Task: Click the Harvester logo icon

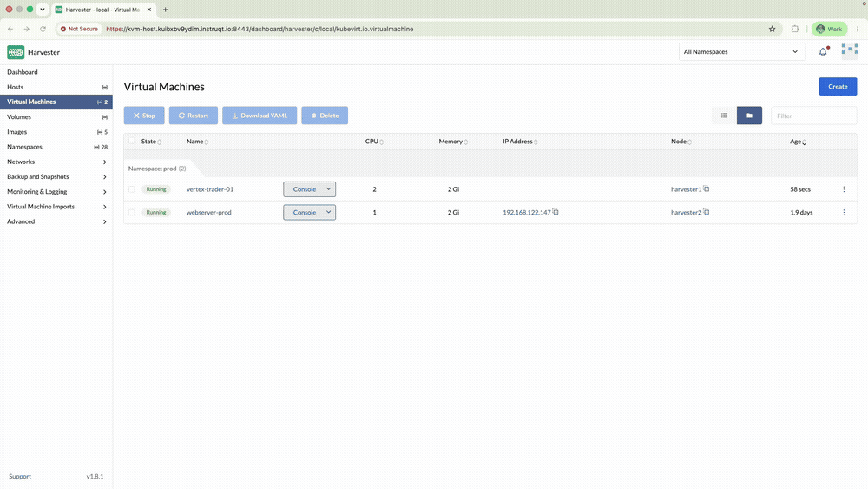Action: click(x=16, y=52)
